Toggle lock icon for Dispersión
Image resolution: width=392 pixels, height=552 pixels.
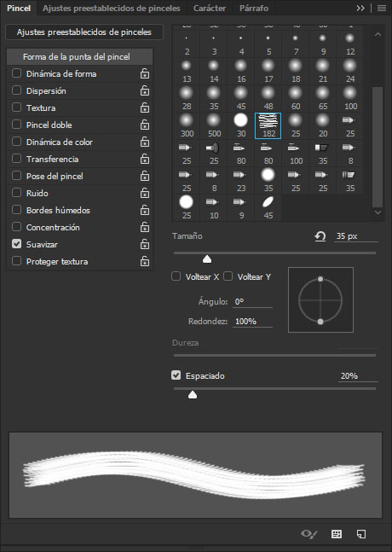point(145,90)
